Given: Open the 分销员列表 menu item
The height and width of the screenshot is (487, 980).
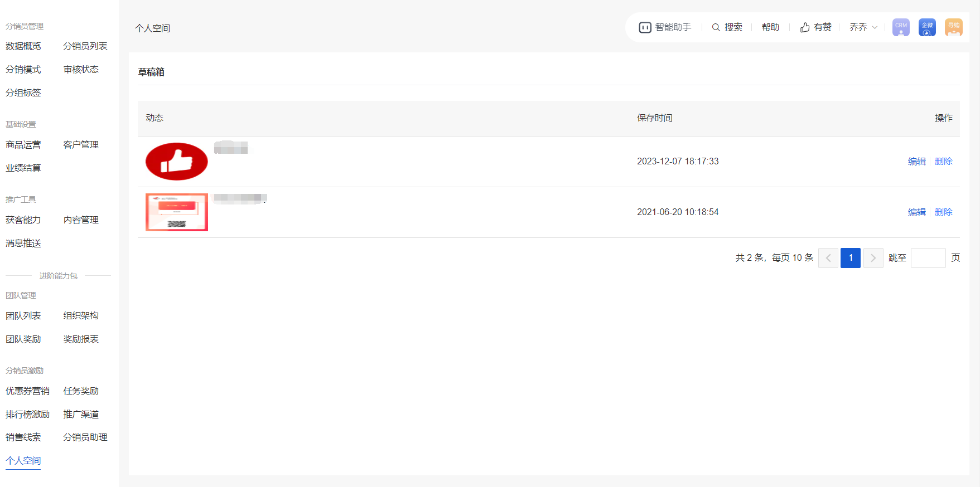Looking at the screenshot, I should [85, 46].
